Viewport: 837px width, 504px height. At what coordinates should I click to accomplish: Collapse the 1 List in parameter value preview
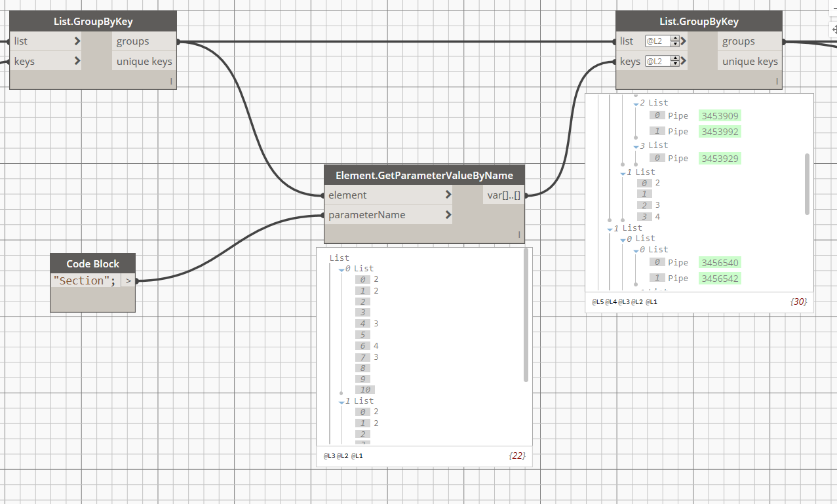click(x=341, y=402)
